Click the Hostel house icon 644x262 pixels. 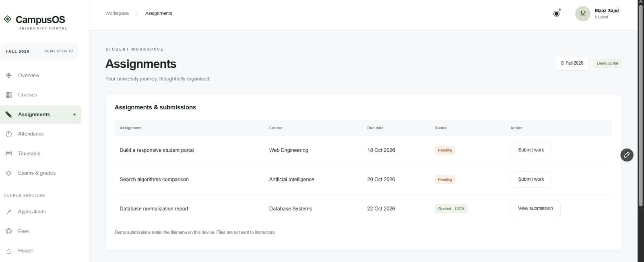(9, 251)
